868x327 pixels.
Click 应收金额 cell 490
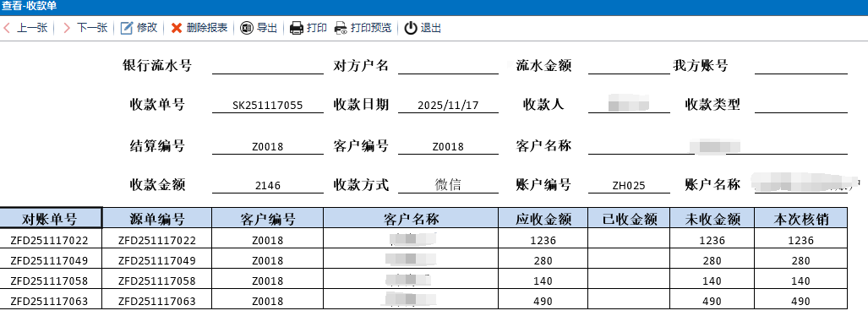coord(543,299)
